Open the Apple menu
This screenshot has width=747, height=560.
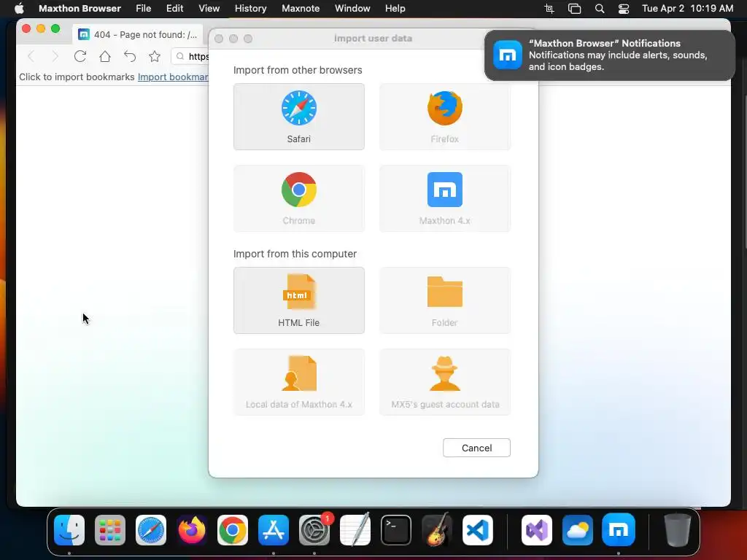click(x=19, y=9)
